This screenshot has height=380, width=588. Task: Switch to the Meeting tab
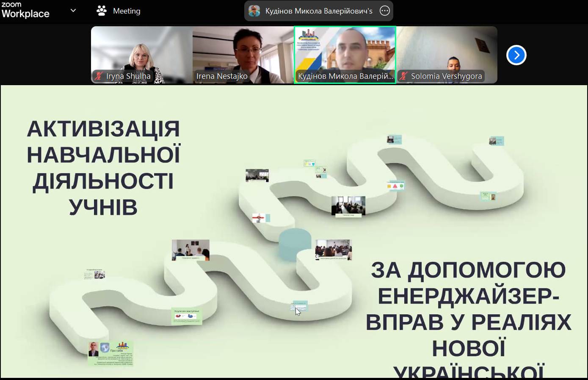point(126,11)
